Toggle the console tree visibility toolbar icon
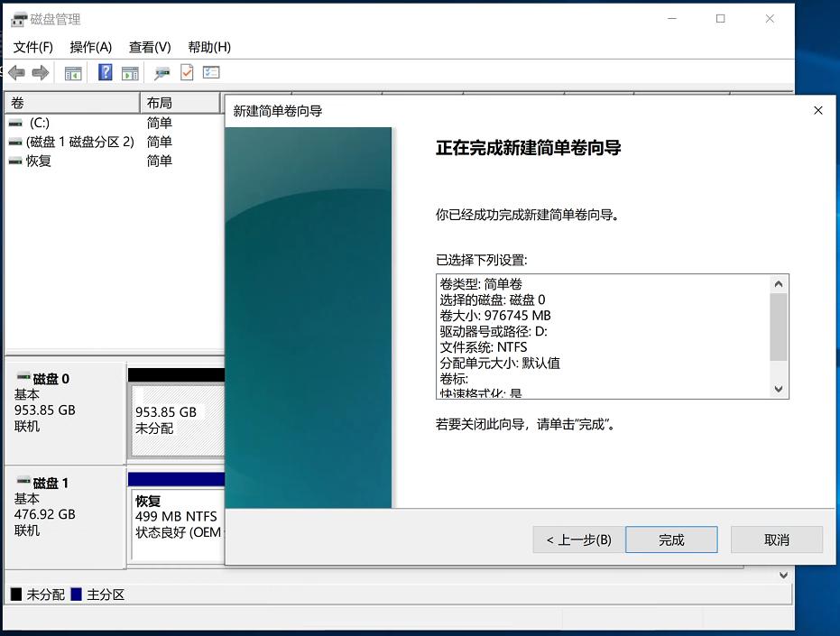The image size is (840, 636). [x=73, y=72]
